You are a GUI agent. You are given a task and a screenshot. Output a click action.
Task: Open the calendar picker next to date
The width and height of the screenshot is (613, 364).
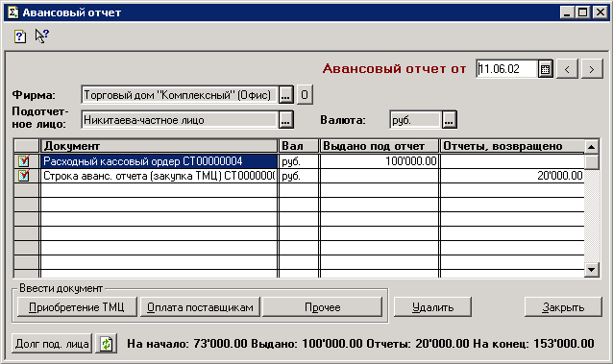pyautogui.click(x=546, y=69)
